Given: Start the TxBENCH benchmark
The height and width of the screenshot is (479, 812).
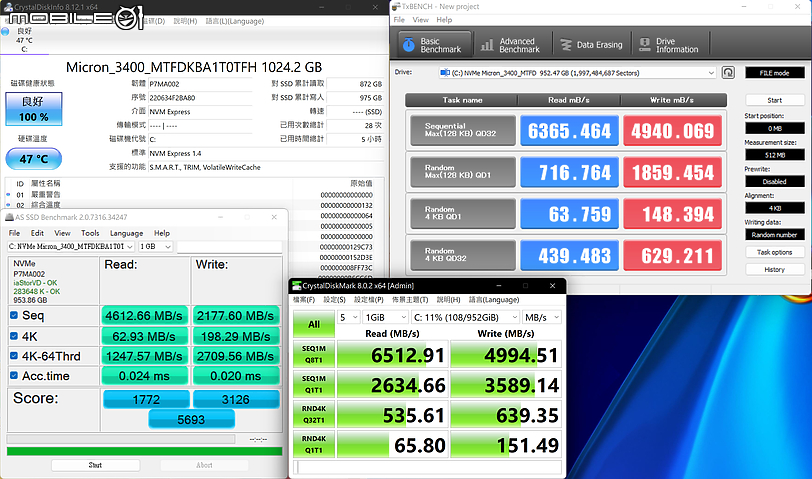Looking at the screenshot, I should 775,100.
